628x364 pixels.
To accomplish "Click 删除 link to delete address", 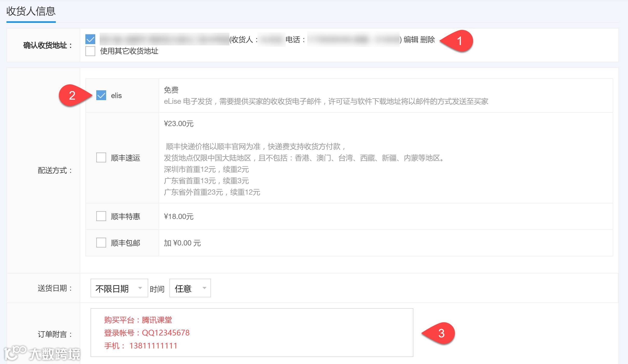I will click(427, 40).
